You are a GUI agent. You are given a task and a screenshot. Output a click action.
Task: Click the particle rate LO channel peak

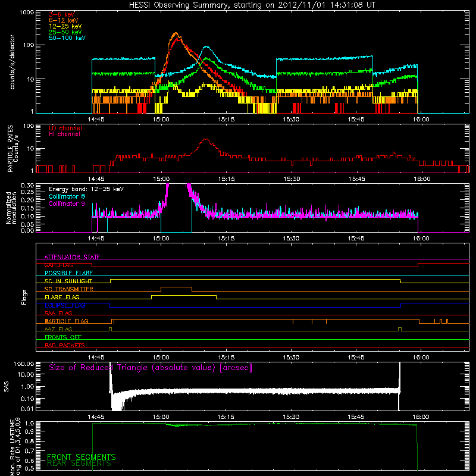206,139
